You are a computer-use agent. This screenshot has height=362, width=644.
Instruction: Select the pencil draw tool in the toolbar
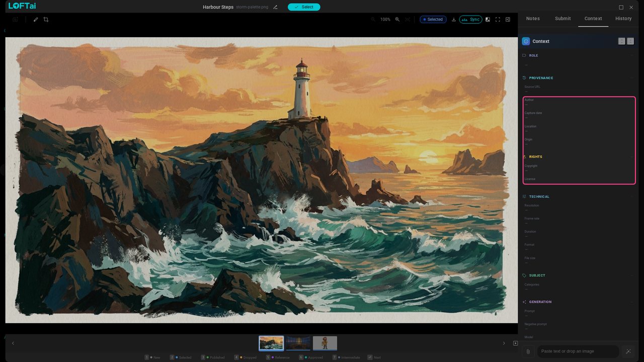pyautogui.click(x=36, y=20)
